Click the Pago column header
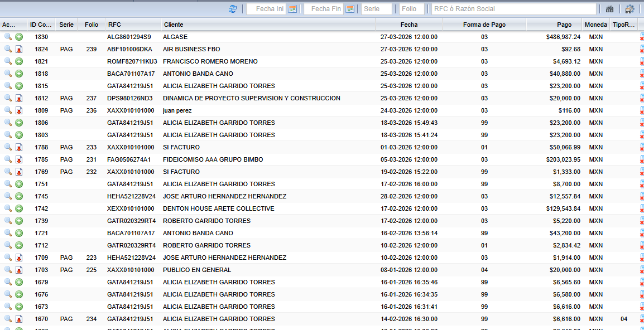This screenshot has height=330, width=644. 564,25
